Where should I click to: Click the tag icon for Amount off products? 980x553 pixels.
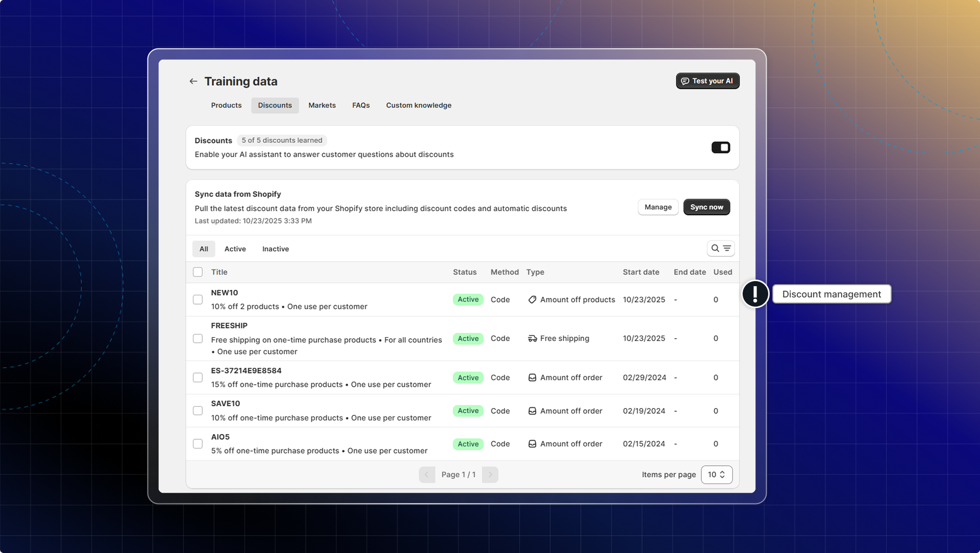[x=532, y=299]
